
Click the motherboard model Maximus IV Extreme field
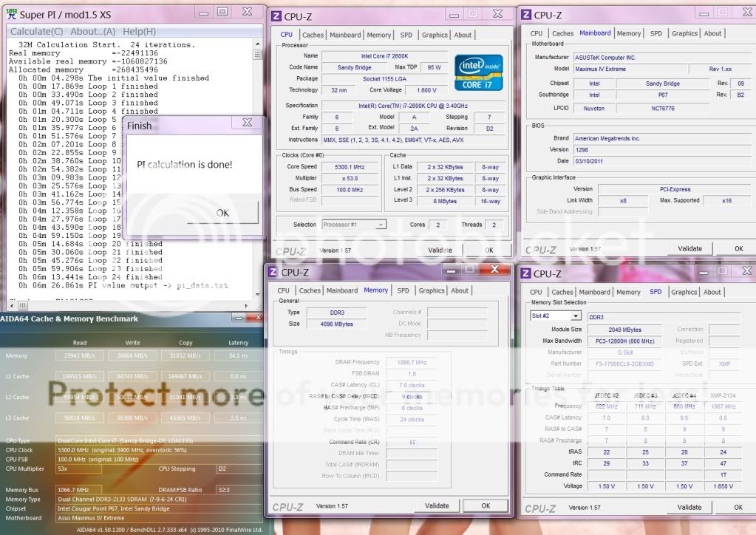coord(630,69)
